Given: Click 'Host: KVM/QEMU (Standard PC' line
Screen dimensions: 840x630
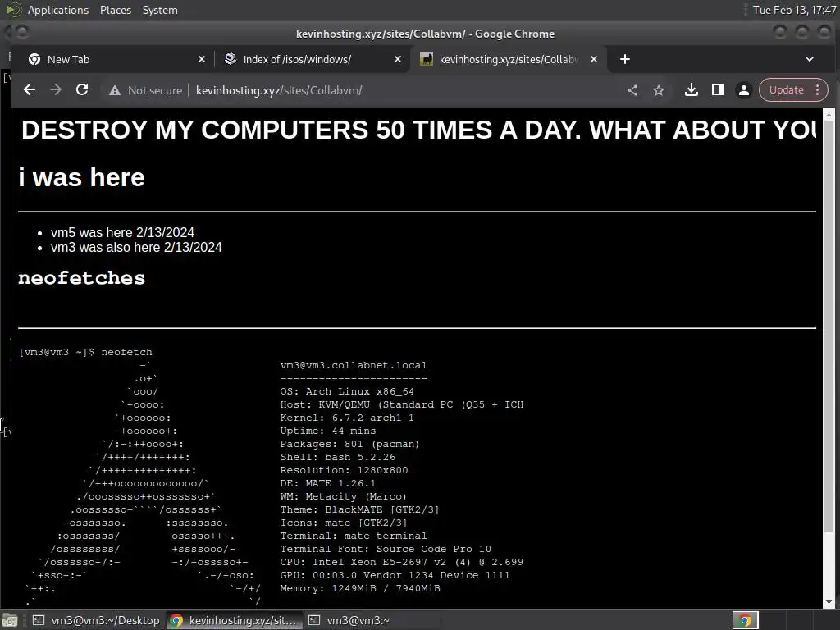Looking at the screenshot, I should coord(402,404).
